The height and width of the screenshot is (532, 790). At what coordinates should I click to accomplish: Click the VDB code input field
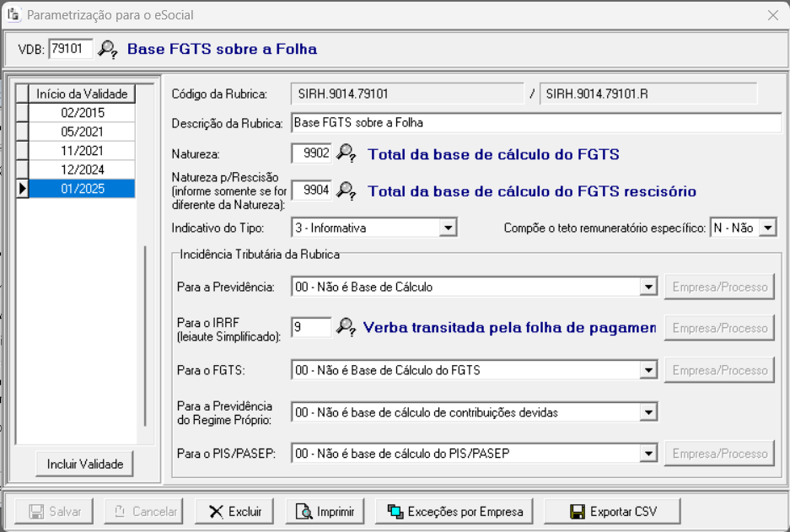point(71,49)
